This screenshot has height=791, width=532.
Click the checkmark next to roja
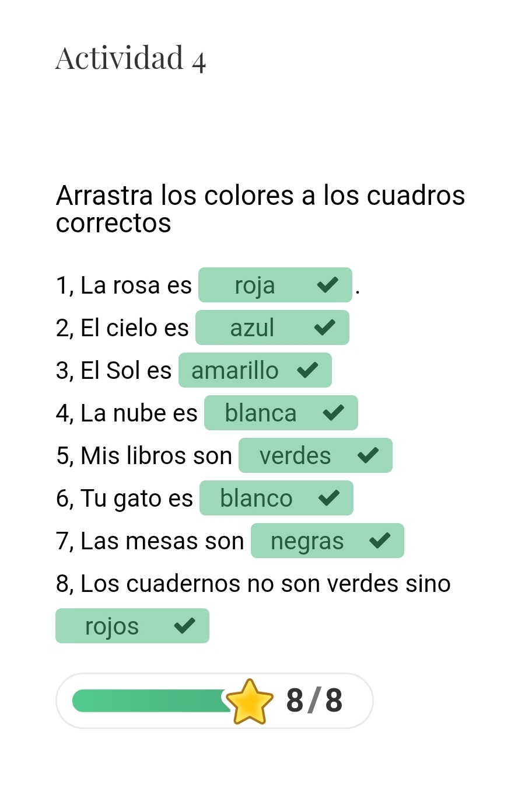(328, 285)
